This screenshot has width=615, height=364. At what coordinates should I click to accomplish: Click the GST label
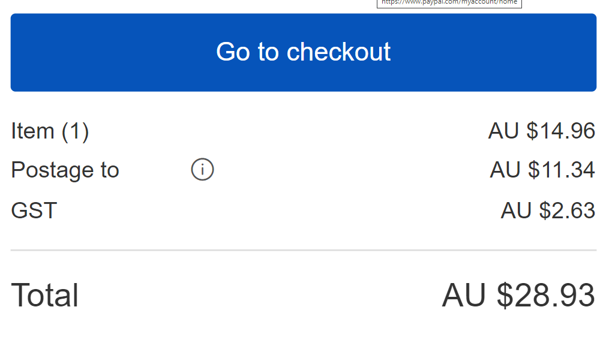pos(34,210)
